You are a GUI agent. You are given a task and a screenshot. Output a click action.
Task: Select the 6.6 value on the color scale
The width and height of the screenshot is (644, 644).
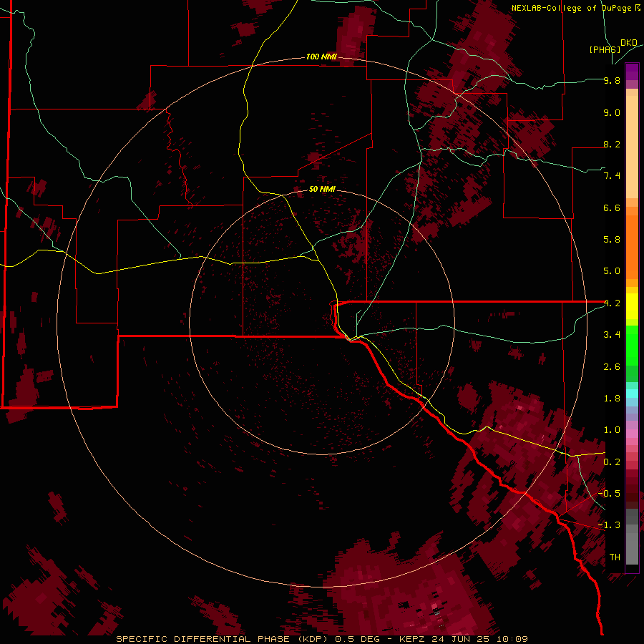click(612, 208)
